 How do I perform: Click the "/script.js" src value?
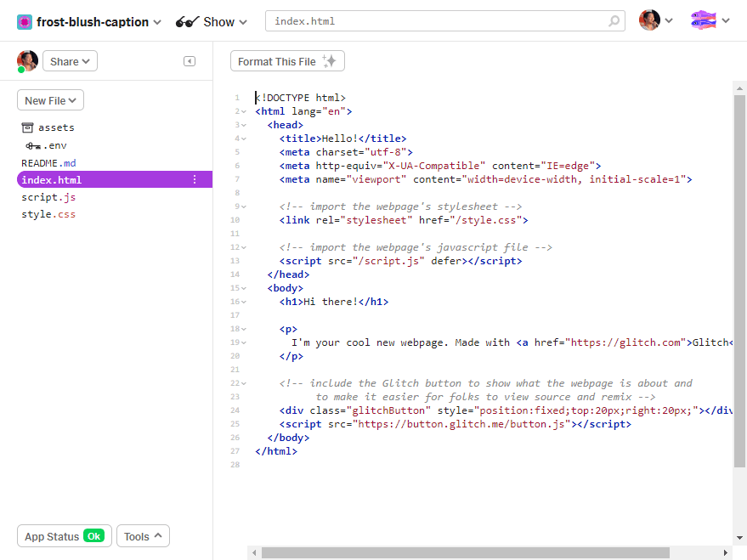click(x=388, y=261)
